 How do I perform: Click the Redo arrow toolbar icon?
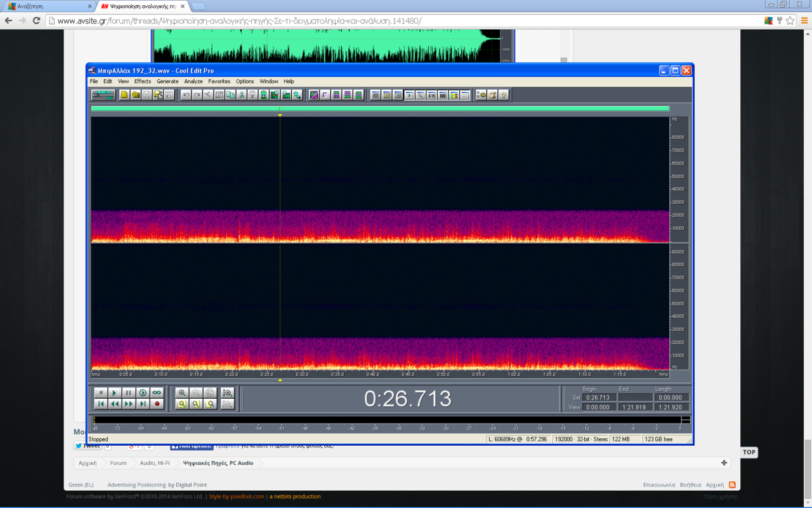[x=197, y=95]
